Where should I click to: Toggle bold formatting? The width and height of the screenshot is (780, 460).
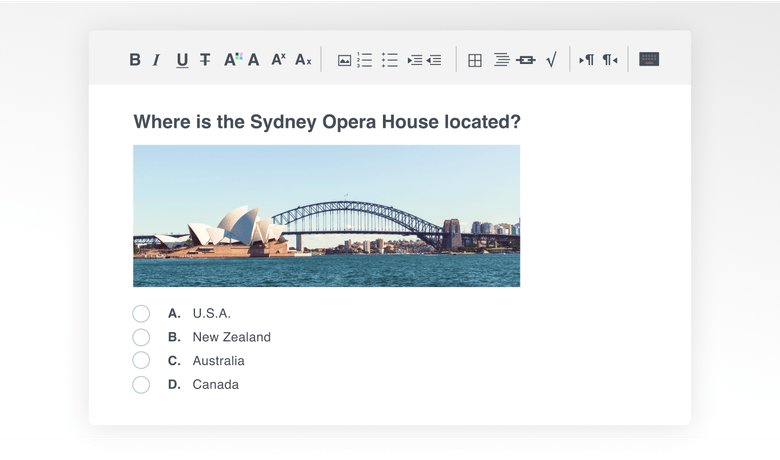click(135, 60)
